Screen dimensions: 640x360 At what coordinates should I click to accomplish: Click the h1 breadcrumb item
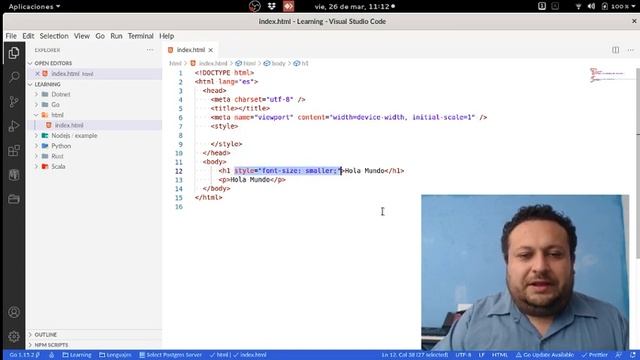coord(301,63)
